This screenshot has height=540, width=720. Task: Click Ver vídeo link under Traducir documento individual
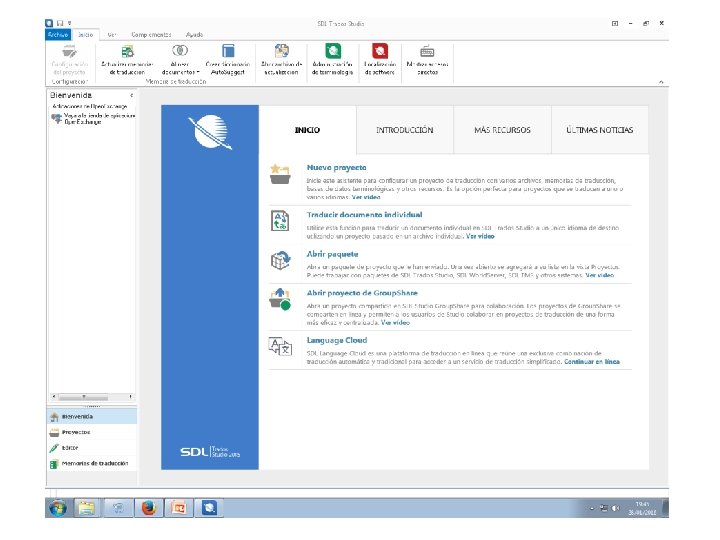click(480, 236)
